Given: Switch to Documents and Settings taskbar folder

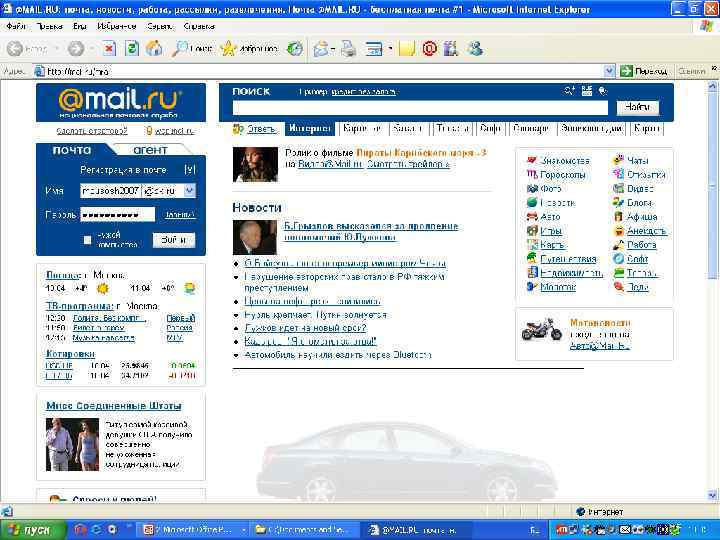Looking at the screenshot, I should tap(303, 530).
